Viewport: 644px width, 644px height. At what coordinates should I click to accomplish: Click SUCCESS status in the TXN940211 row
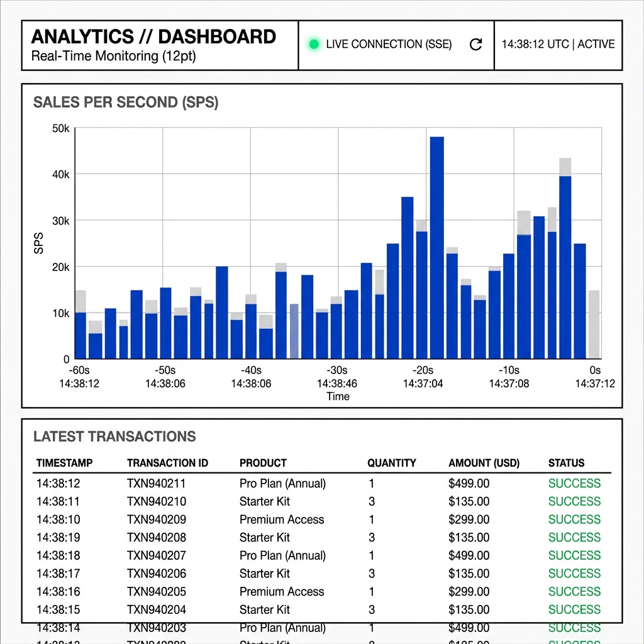574,484
